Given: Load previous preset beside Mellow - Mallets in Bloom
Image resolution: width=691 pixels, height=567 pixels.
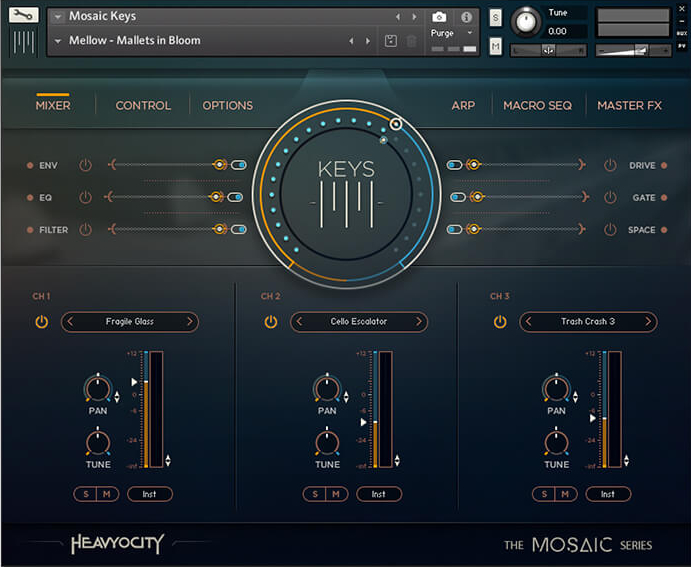Looking at the screenshot, I should click(x=351, y=41).
